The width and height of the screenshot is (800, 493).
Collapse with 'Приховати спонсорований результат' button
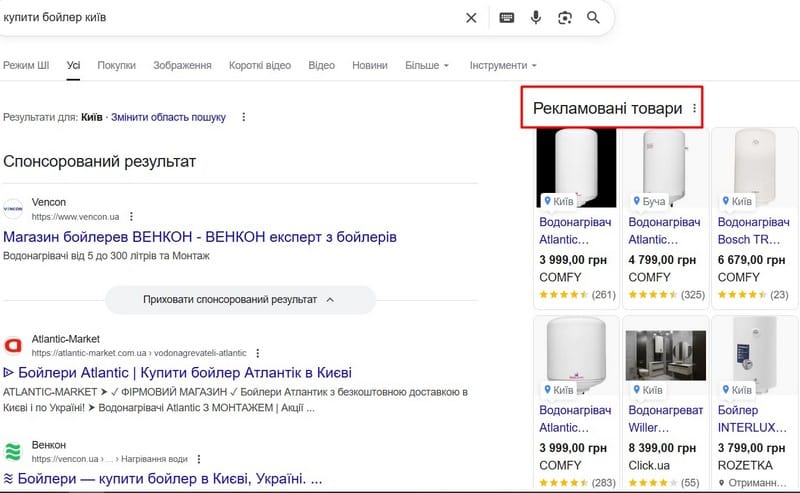click(240, 300)
